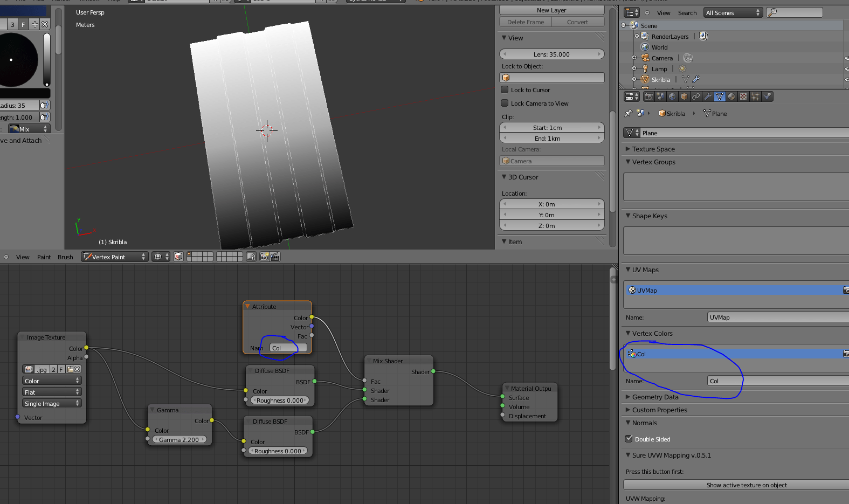The height and width of the screenshot is (504, 849).
Task: Click the brush value brightness slider
Action: [x=47, y=60]
